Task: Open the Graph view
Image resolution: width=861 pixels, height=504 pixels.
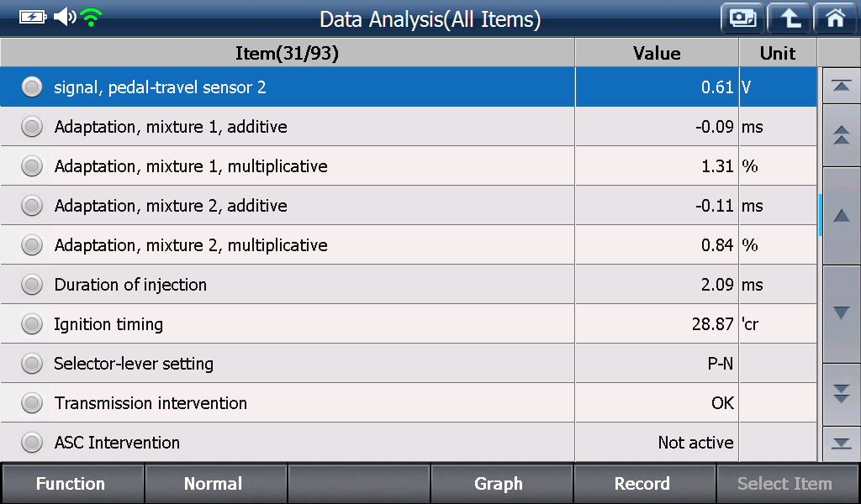Action: coord(500,484)
